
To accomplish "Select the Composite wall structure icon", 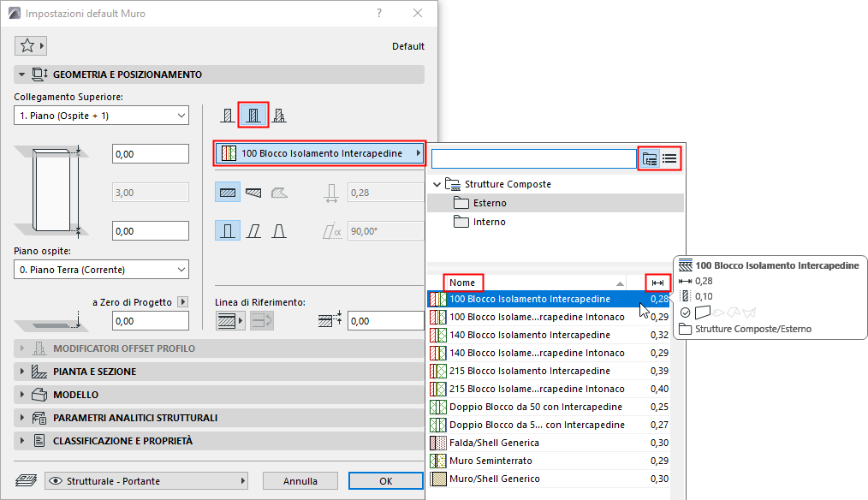I will point(253,116).
